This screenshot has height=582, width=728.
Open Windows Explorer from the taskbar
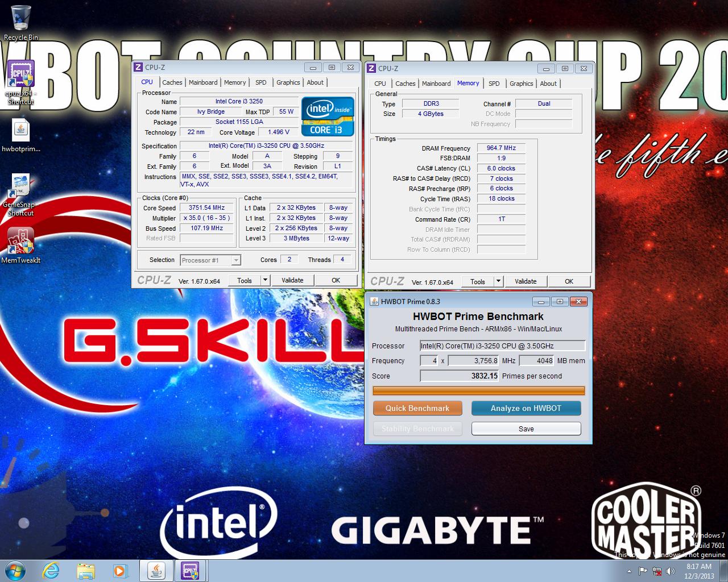point(86,571)
